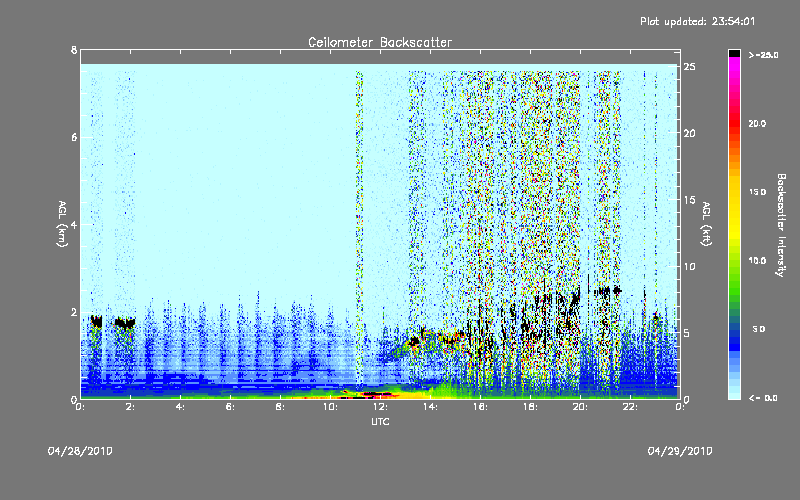Click the "10:" hour tick on the UTC axis
The width and height of the screenshot is (800, 500).
coord(331,407)
